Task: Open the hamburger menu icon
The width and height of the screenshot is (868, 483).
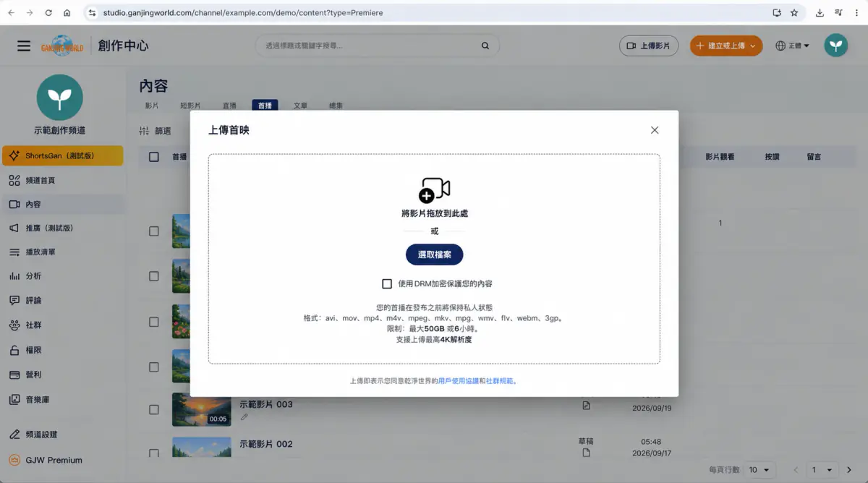Action: [x=24, y=46]
